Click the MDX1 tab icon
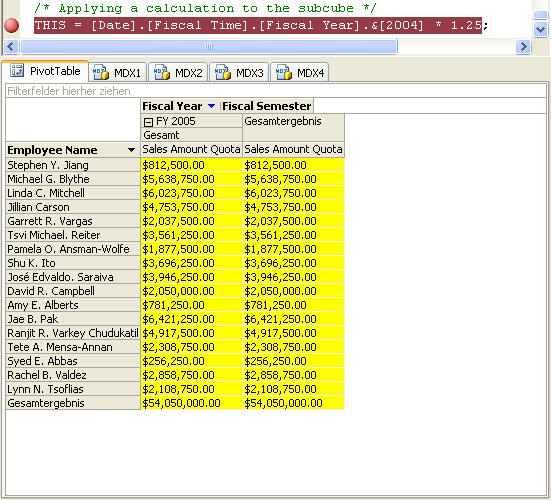This screenshot has width=551, height=500. 101,72
